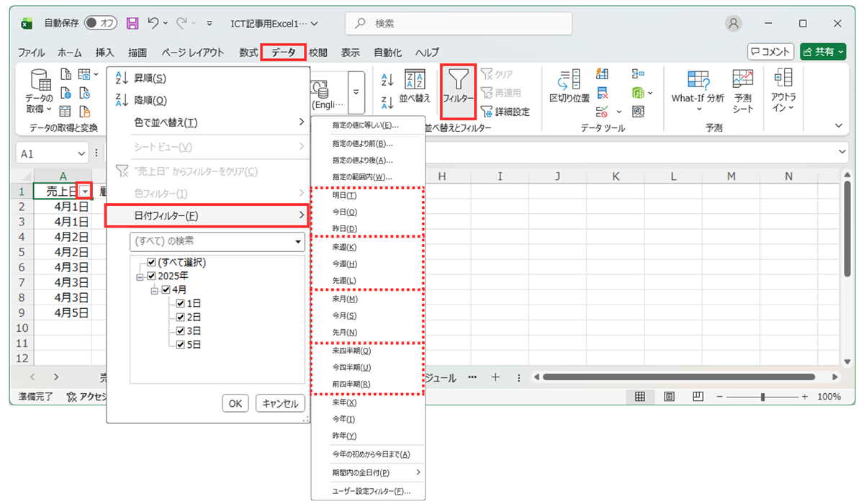Uncheck the 2025年 checkbox
Screen dimensions: 864x504
[x=151, y=276]
